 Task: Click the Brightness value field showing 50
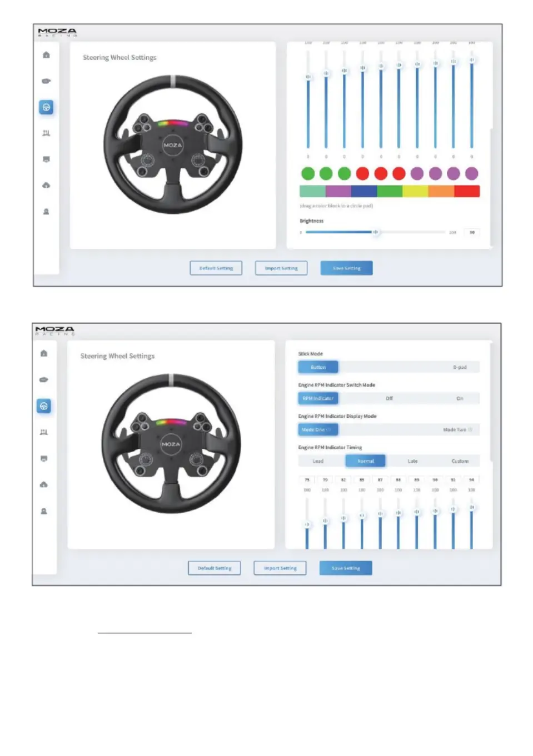coord(472,232)
